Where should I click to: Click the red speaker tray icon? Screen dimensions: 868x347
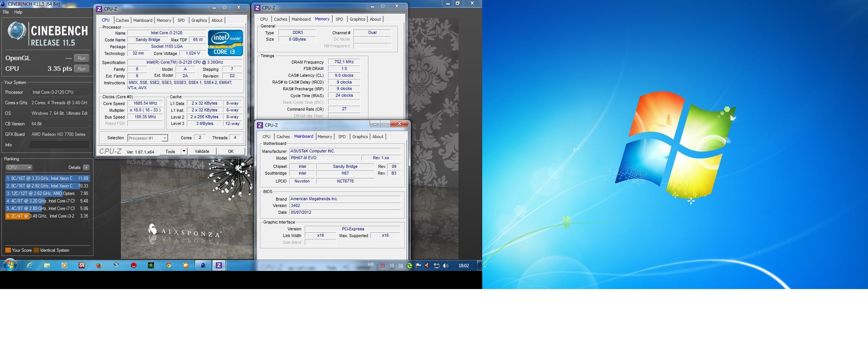[427, 266]
